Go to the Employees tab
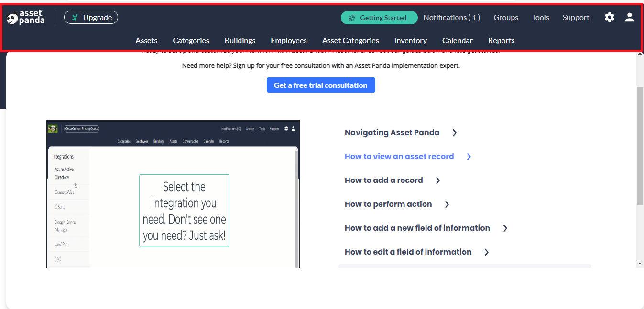This screenshot has width=644, height=309. (x=289, y=41)
